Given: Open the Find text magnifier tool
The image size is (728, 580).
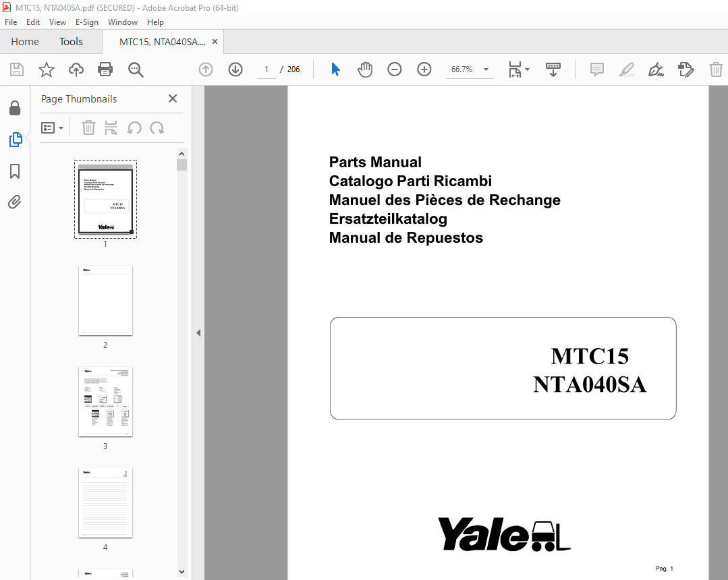Looking at the screenshot, I should [136, 69].
